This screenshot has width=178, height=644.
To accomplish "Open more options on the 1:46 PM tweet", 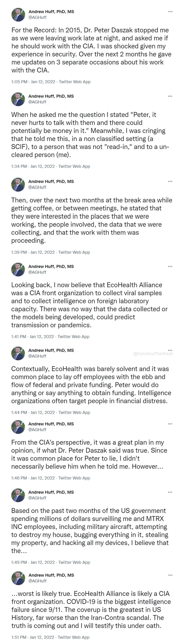I will (170, 424).
